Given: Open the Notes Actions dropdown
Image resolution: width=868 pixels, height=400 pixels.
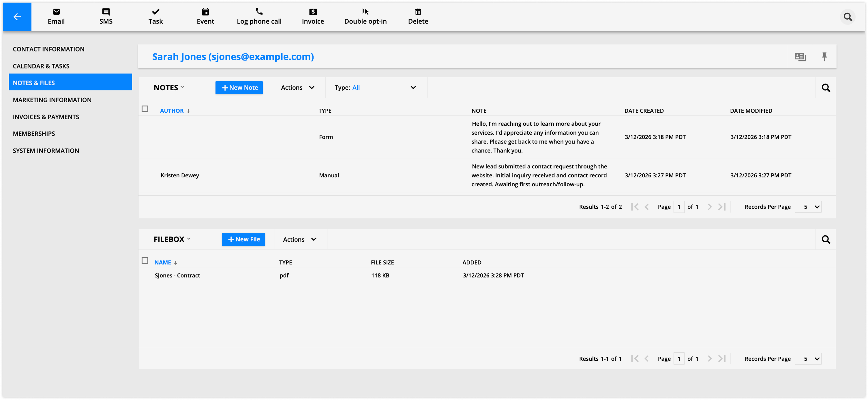Looking at the screenshot, I should point(298,88).
